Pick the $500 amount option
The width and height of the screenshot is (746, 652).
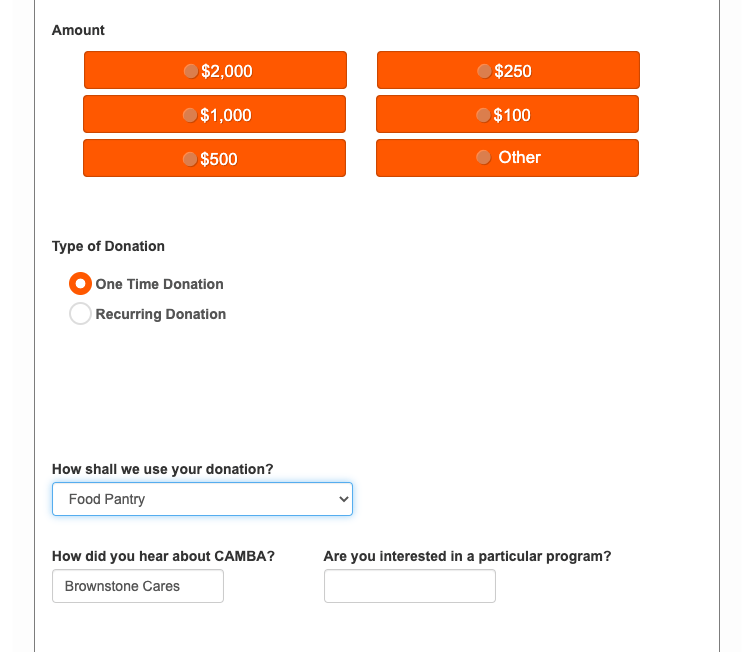tap(214, 159)
